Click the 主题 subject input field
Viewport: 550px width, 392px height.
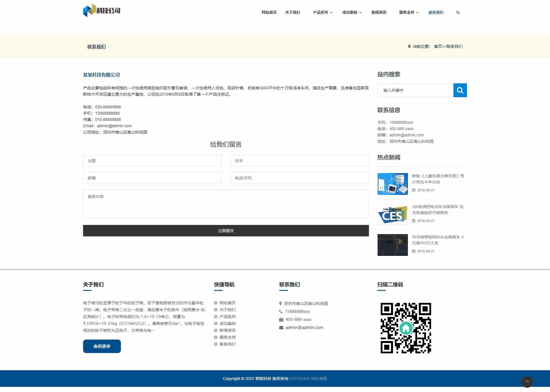point(152,161)
